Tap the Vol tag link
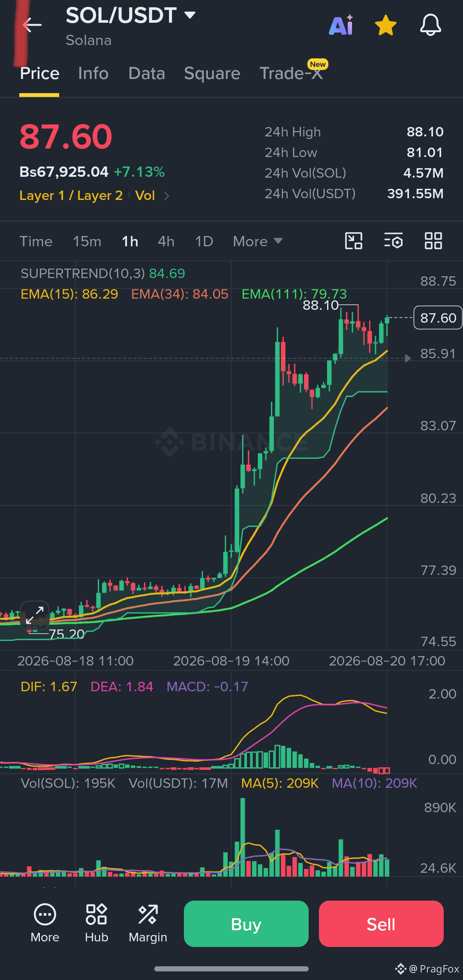Screen dimensions: 463x980 point(145,196)
